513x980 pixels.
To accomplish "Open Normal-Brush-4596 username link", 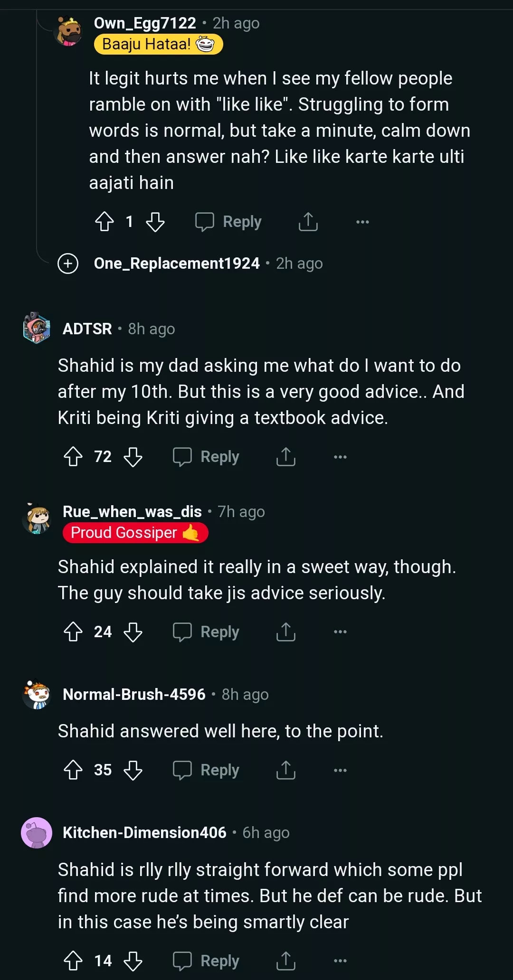I will pos(134,695).
